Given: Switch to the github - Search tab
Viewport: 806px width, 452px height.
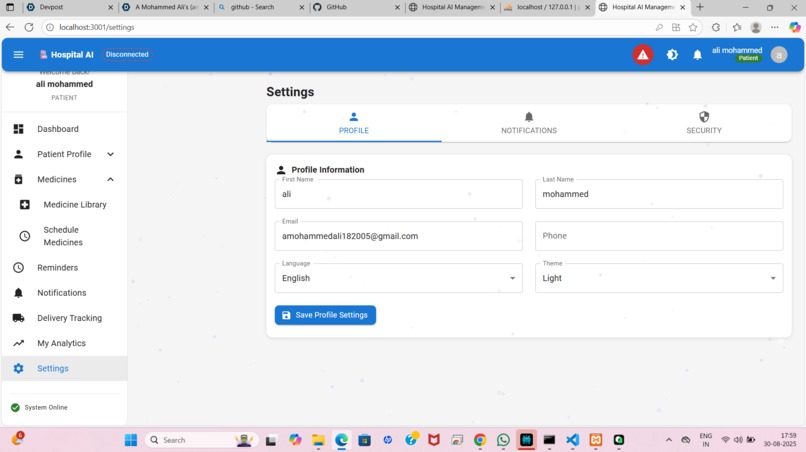Looking at the screenshot, I should (262, 7).
